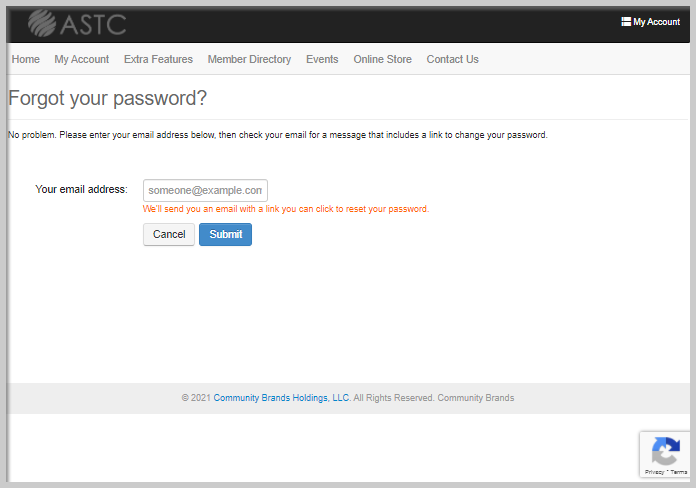The image size is (696, 488).
Task: Go to the Home menu item
Action: [26, 59]
